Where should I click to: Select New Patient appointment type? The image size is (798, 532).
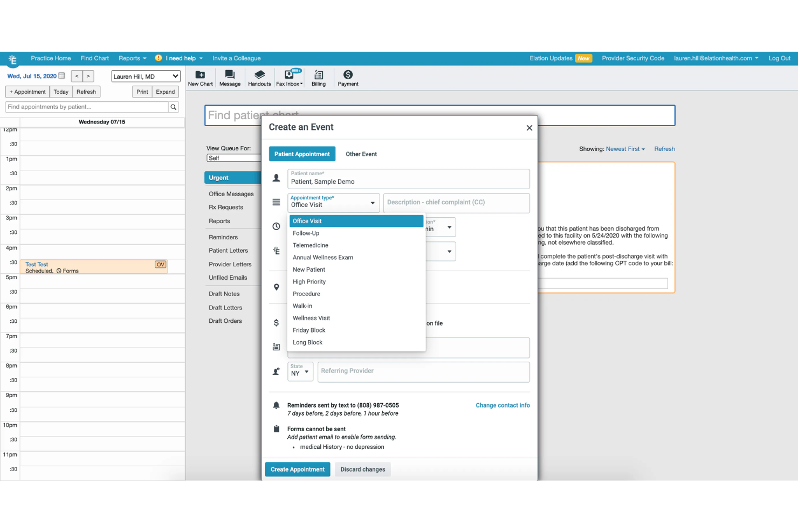click(x=356, y=270)
